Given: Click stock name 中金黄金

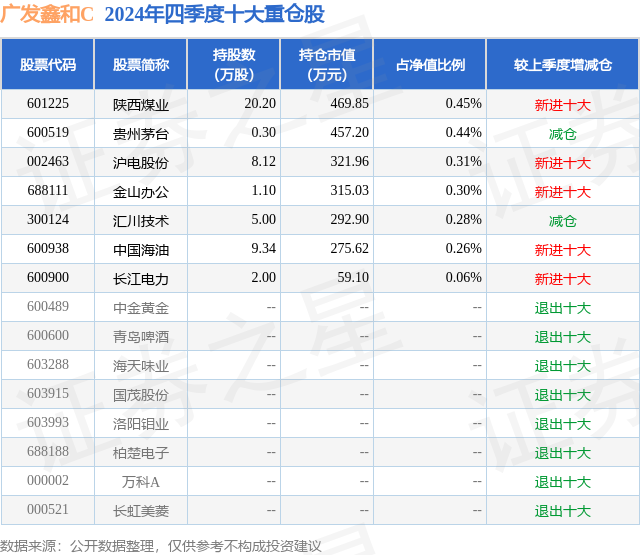Looking at the screenshot, I should 141,308.
